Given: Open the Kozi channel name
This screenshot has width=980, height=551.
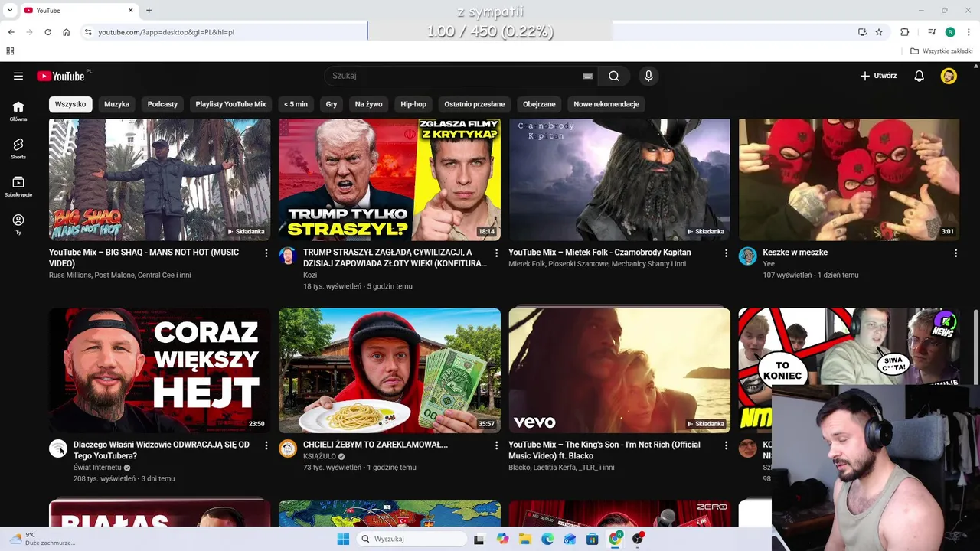Looking at the screenshot, I should point(310,275).
